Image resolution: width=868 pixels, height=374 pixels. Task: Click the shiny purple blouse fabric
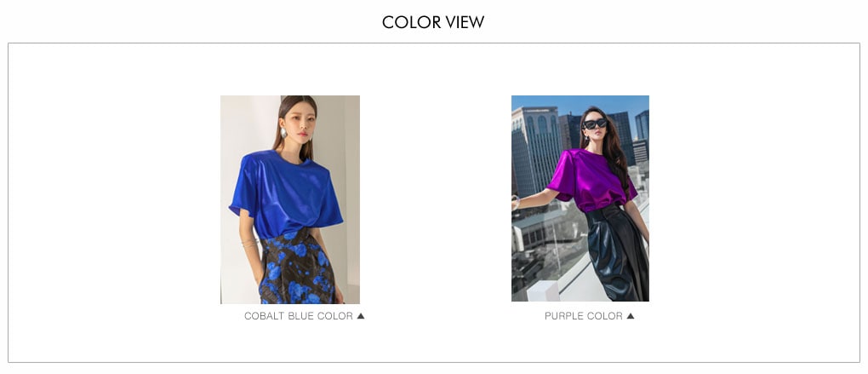tap(591, 179)
